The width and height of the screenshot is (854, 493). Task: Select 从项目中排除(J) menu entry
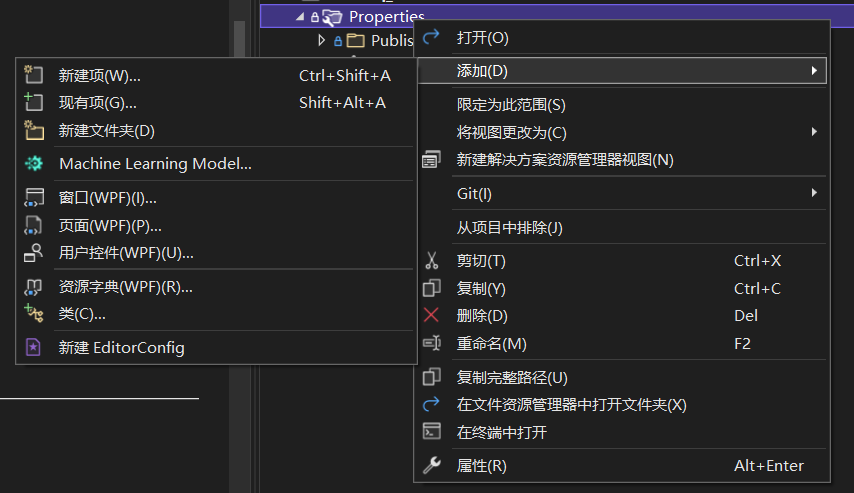(622, 227)
